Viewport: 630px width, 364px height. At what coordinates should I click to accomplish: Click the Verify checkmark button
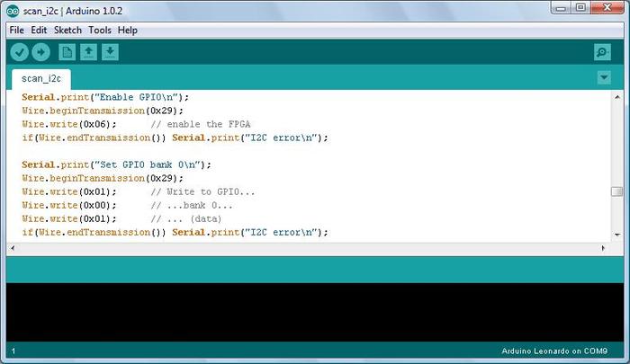click(x=19, y=52)
